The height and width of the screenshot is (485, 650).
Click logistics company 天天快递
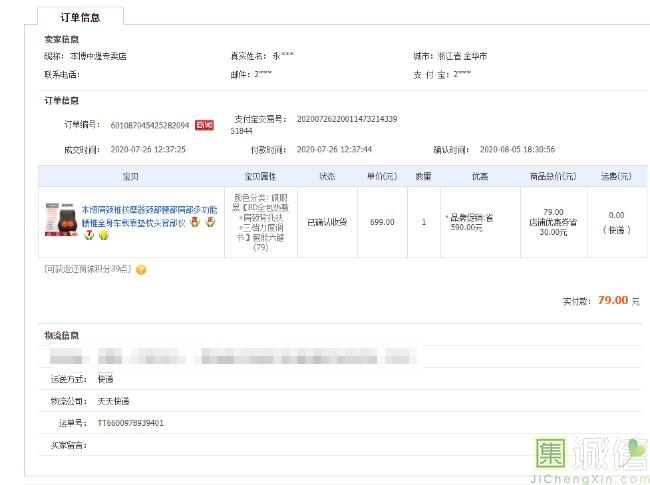coord(113,401)
